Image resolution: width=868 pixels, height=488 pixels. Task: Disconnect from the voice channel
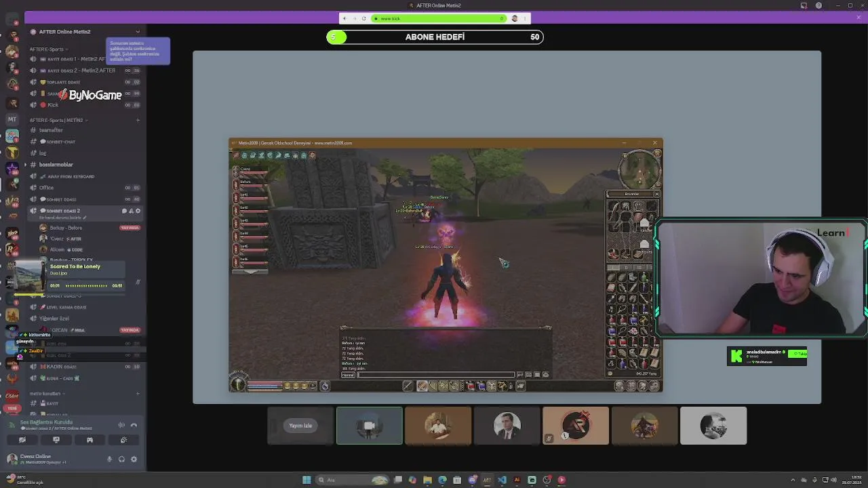[x=134, y=425]
